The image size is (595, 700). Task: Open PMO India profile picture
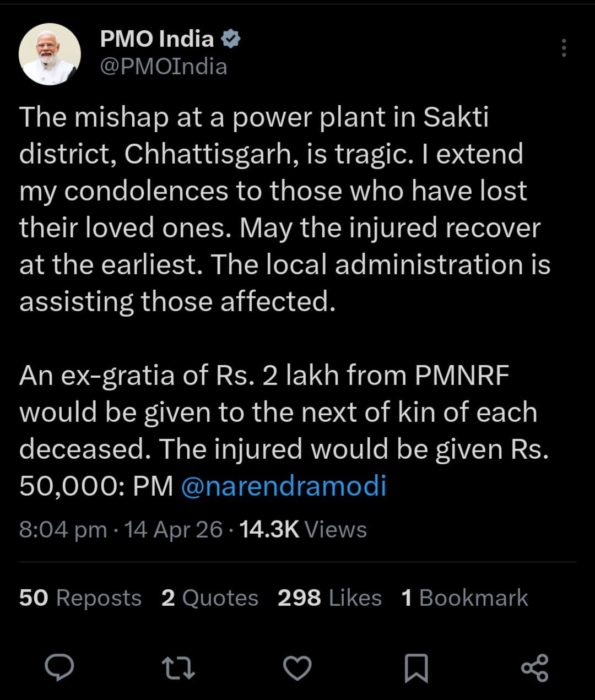click(50, 54)
